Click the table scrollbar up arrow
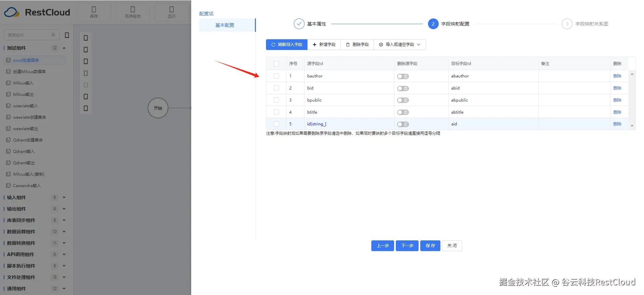This screenshot has height=295, width=644. pyautogui.click(x=632, y=74)
